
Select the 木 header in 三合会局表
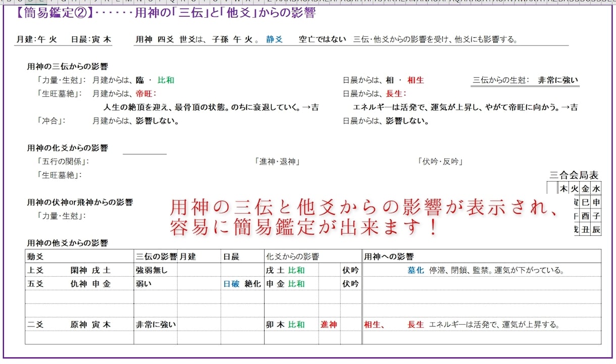(563, 189)
